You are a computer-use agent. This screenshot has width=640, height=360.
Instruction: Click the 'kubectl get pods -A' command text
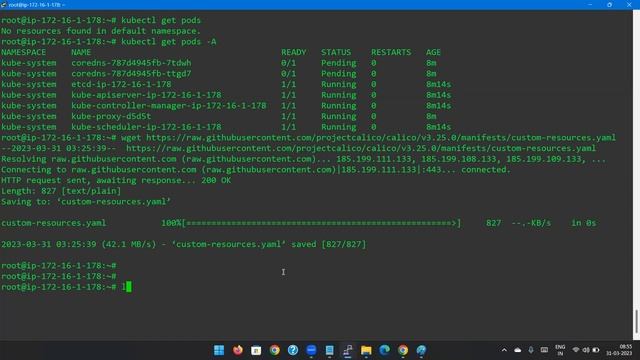pyautogui.click(x=169, y=42)
